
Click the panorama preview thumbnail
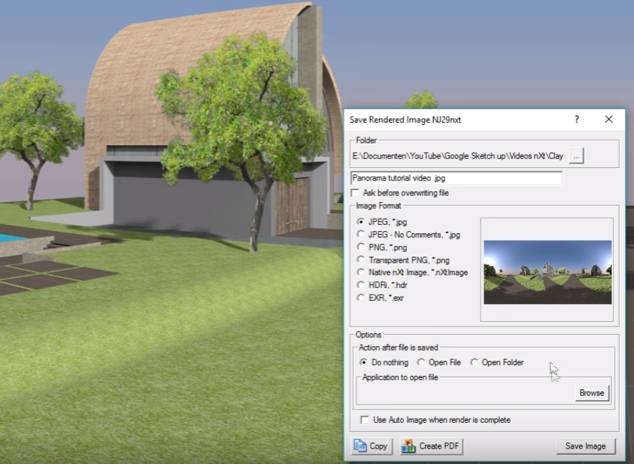point(546,271)
